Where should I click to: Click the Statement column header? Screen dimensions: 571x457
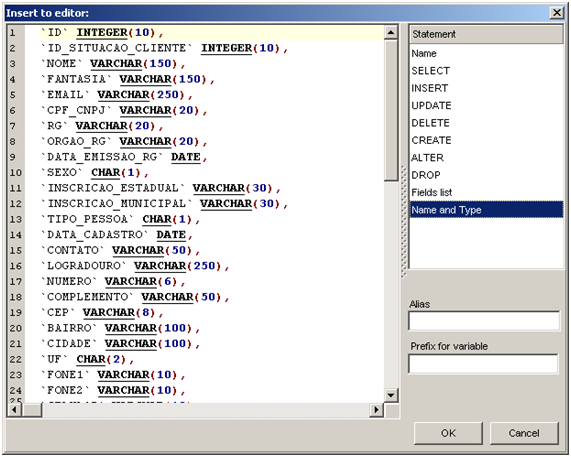pyautogui.click(x=487, y=34)
